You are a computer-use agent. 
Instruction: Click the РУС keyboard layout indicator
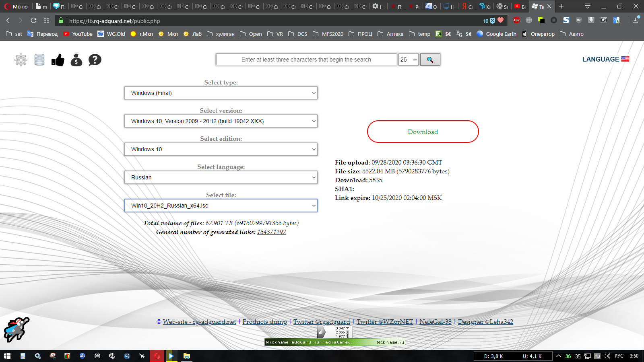(x=619, y=356)
